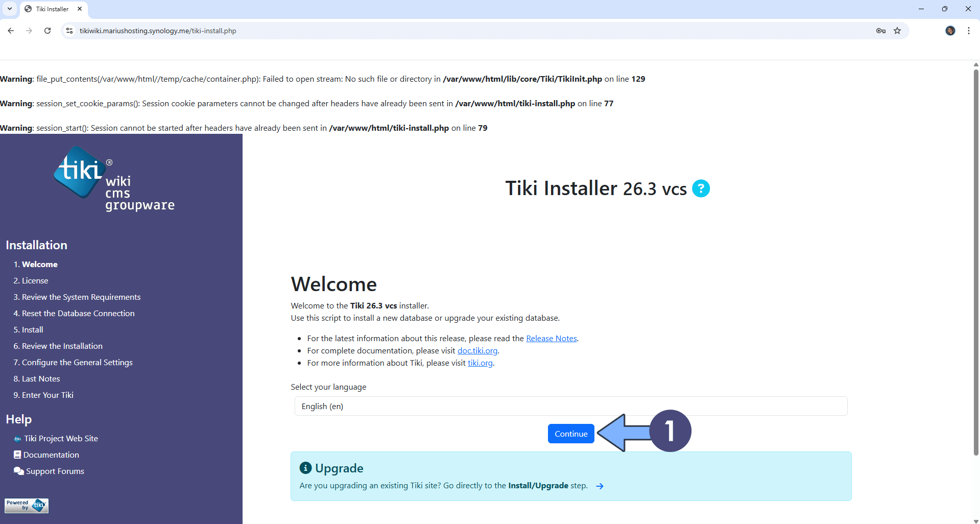Click the Tiki Project Web Site icon
Image resolution: width=980 pixels, height=524 pixels.
click(x=17, y=438)
